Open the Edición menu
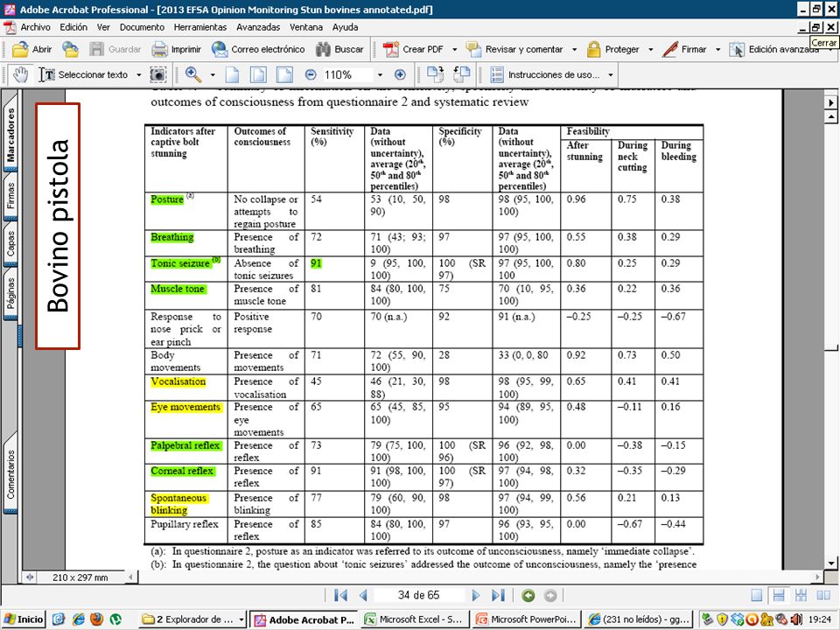Image resolution: width=840 pixels, height=630 pixels. [x=73, y=27]
